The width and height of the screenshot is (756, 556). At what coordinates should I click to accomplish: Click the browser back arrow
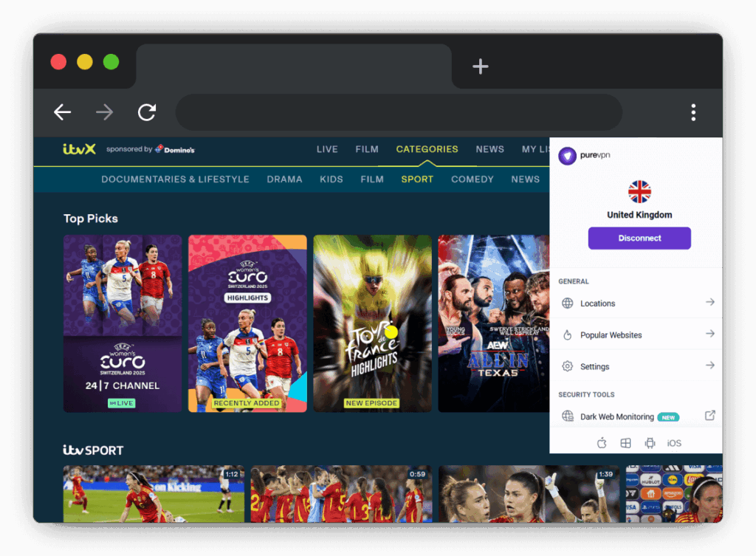[63, 112]
